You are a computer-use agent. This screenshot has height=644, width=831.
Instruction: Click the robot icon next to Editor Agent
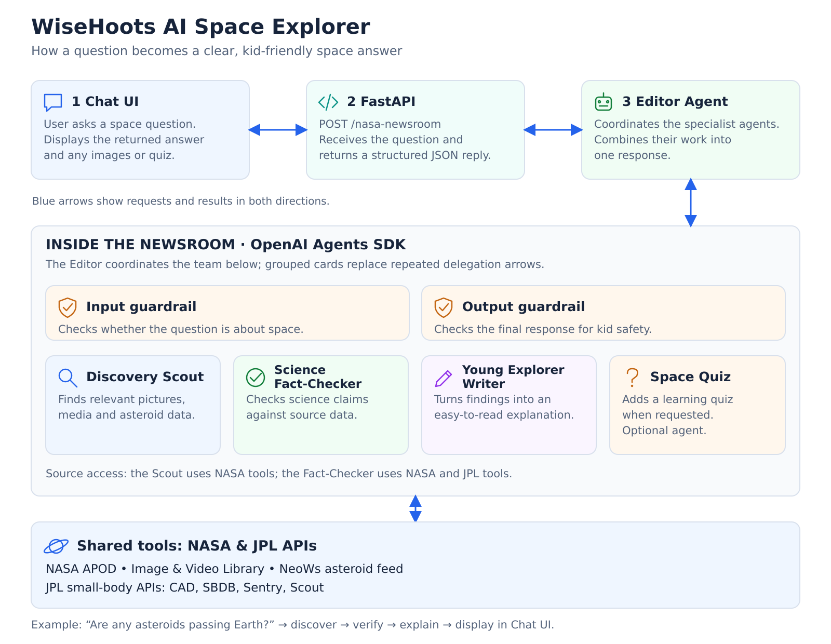[604, 102]
